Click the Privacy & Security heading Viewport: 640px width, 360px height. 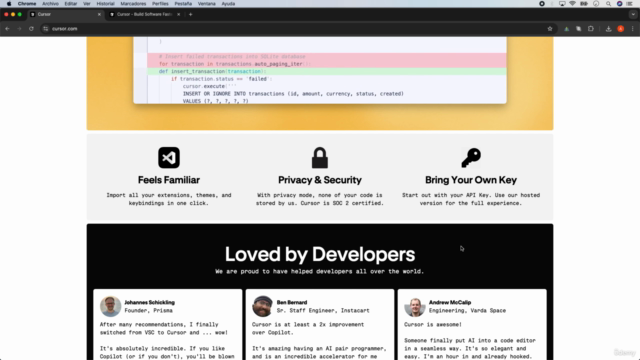click(320, 180)
